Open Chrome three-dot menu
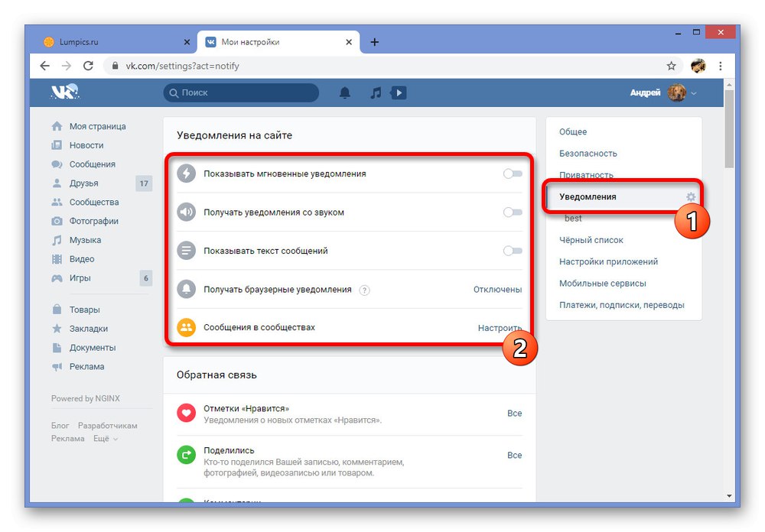Screen dimensions: 765x532 point(721,66)
